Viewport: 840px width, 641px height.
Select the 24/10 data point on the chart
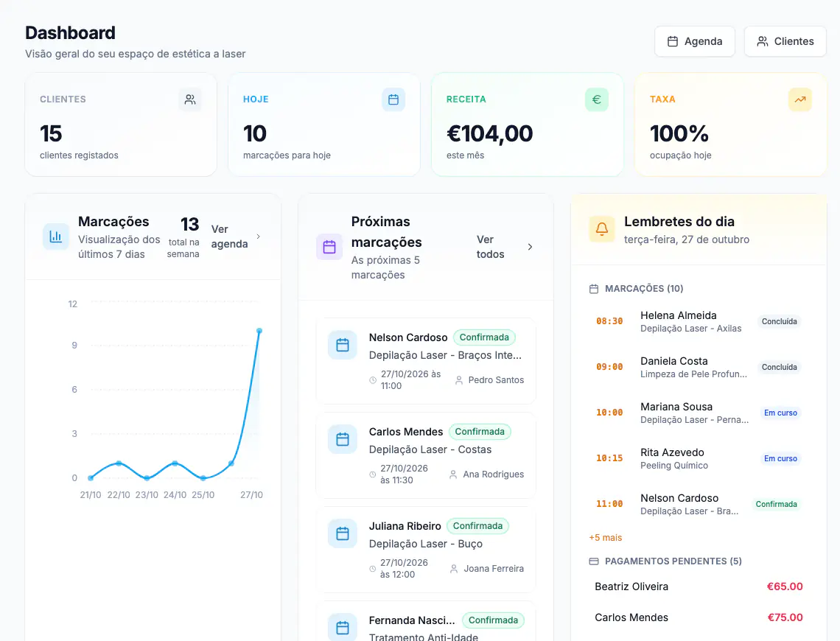[x=175, y=463]
